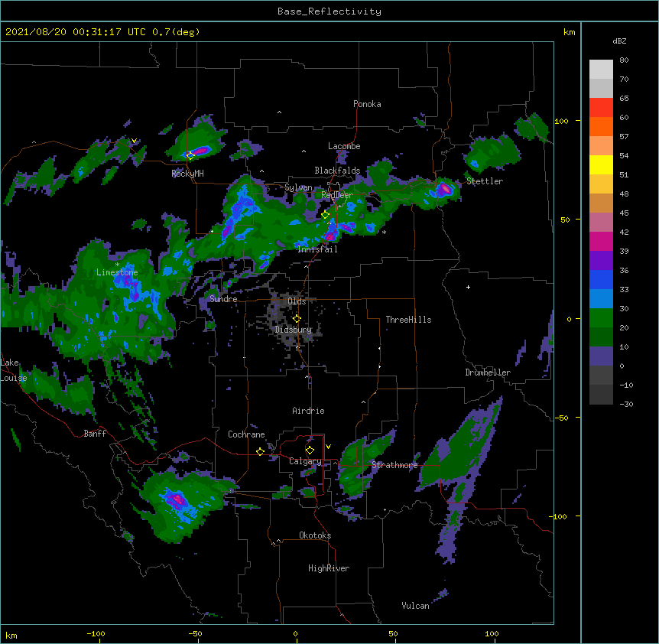Screen dimensions: 659x644
Task: Click the yellow diamond marker below RedDeer
Action: click(325, 215)
